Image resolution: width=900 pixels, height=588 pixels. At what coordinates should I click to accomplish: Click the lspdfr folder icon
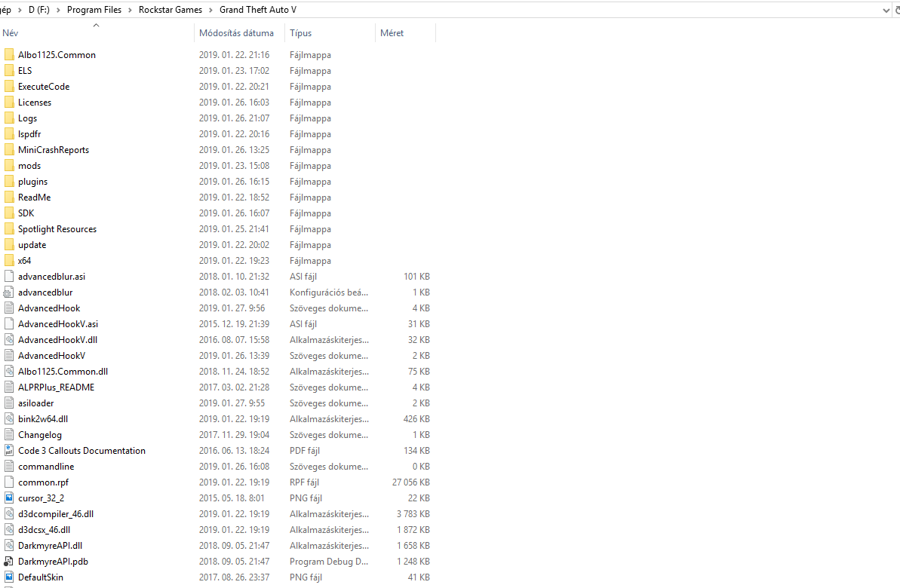(x=8, y=133)
